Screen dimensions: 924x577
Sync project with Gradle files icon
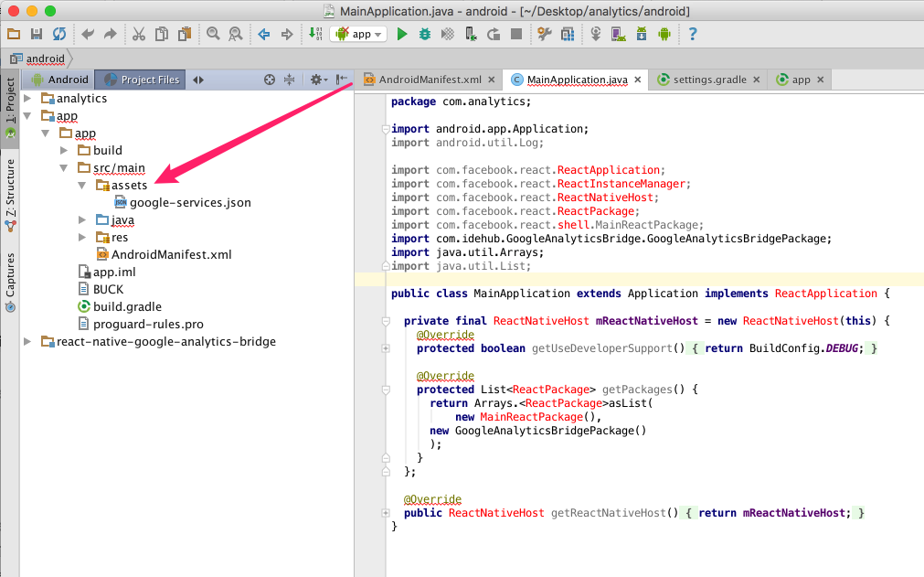[596, 34]
